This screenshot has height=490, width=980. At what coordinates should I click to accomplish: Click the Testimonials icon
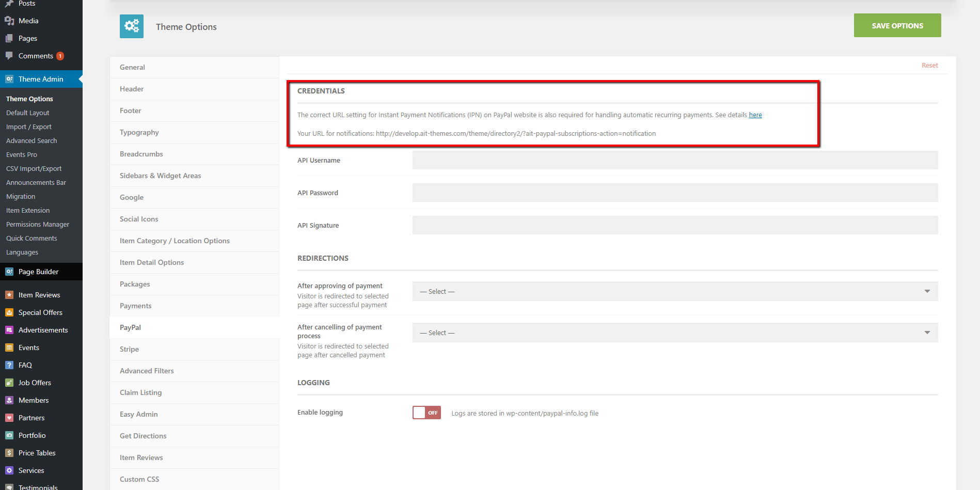tap(9, 487)
